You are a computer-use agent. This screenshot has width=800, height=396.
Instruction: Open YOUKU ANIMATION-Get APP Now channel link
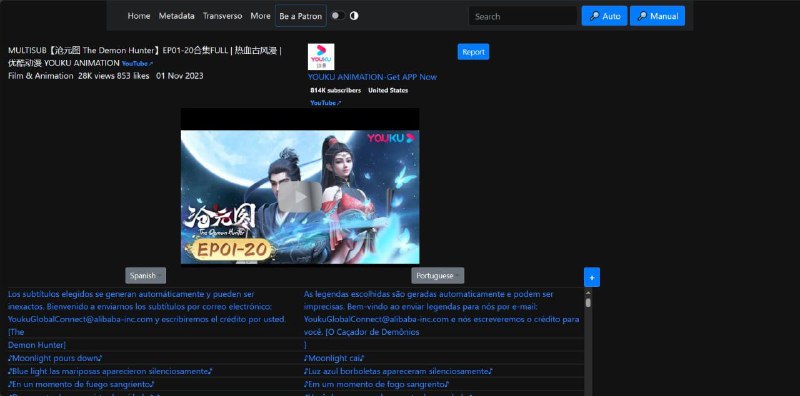[372, 77]
